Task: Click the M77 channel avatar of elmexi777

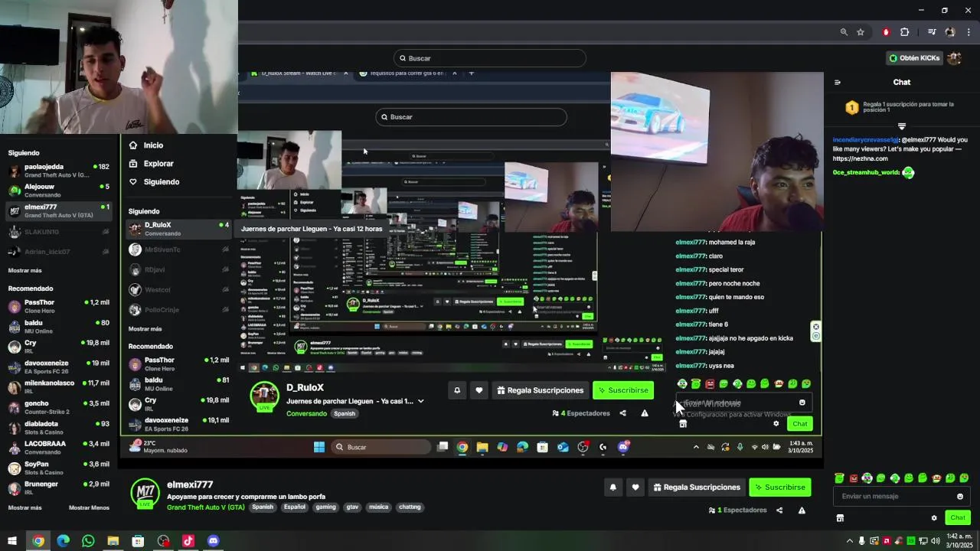Action: (145, 494)
